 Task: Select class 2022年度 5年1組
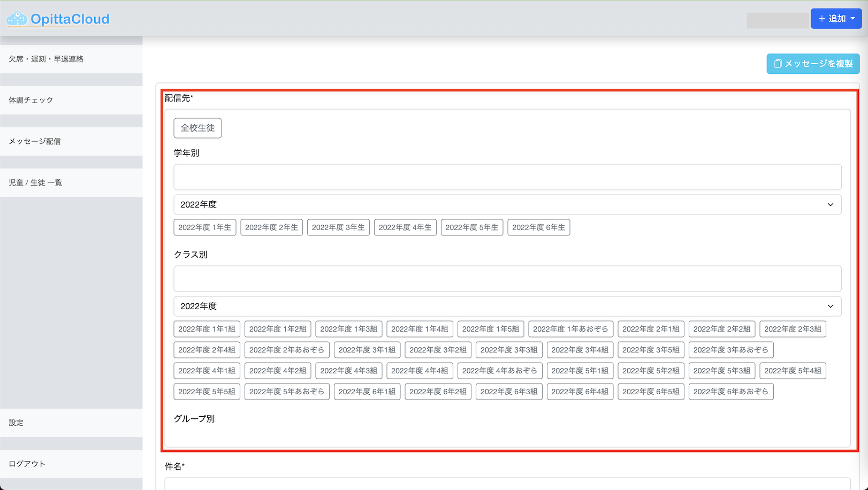tap(580, 371)
